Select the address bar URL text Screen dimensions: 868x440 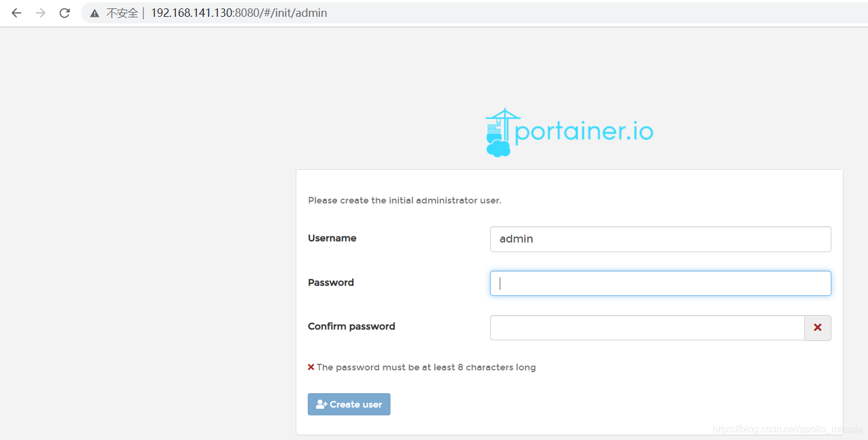click(x=239, y=13)
